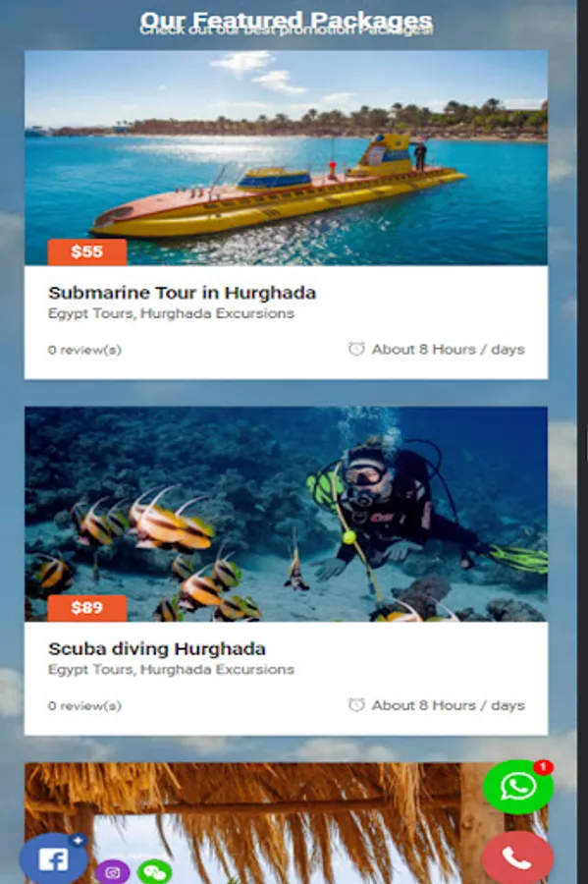Open the scuba diver photo
588x884 pixels.
[286, 514]
